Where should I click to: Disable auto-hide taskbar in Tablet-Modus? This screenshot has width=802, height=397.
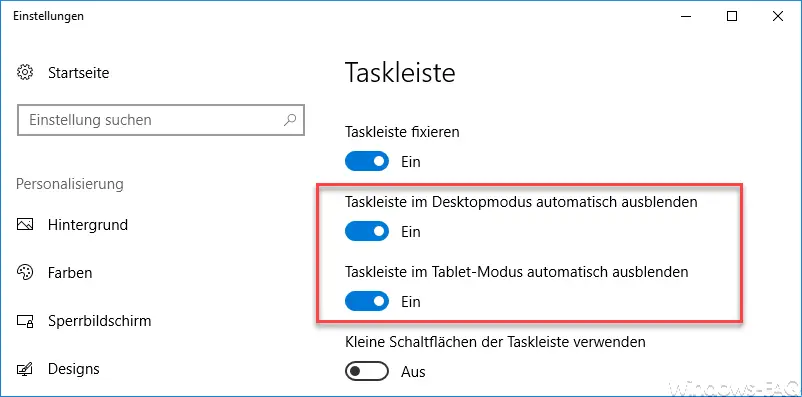click(x=367, y=301)
